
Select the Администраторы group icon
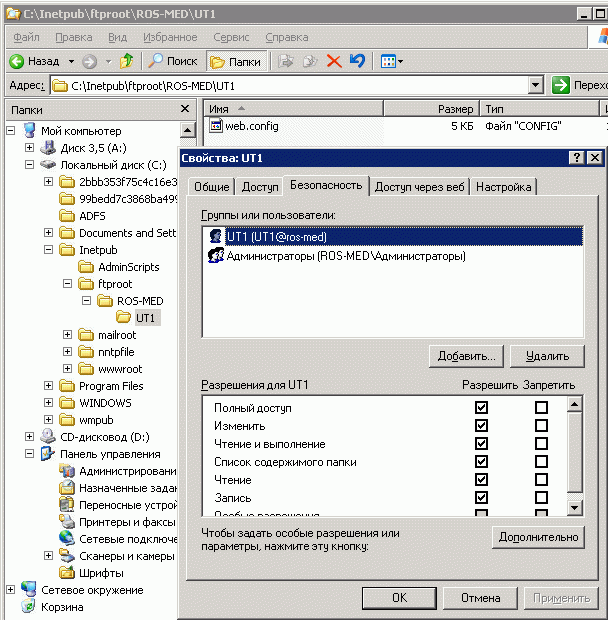coord(216,255)
